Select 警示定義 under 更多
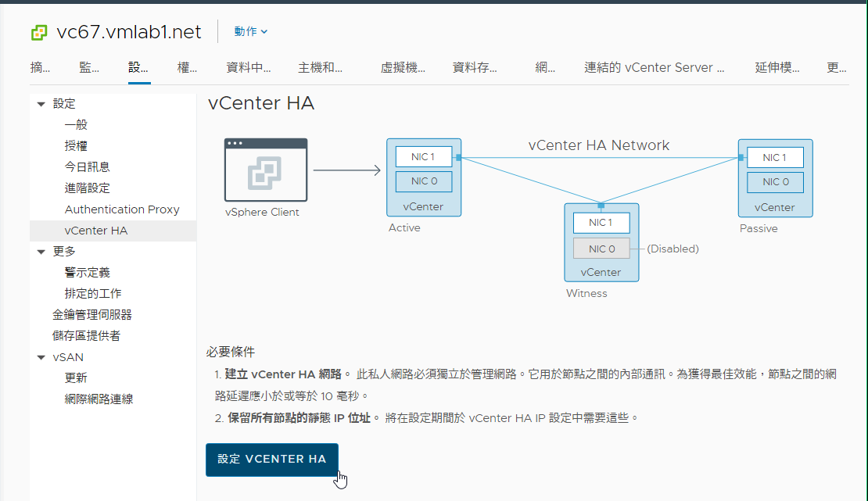This screenshot has width=868, height=501. point(87,273)
